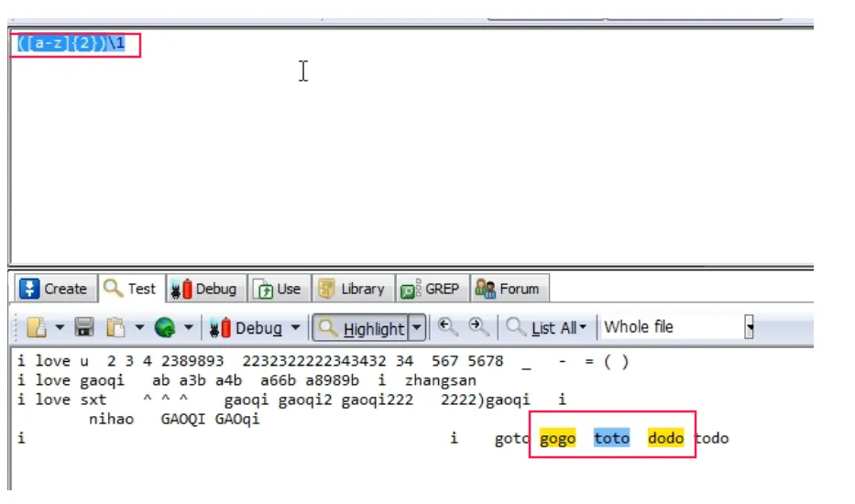Screen dimensions: 855x504
Task: Open the Debug tab
Action: [205, 289]
